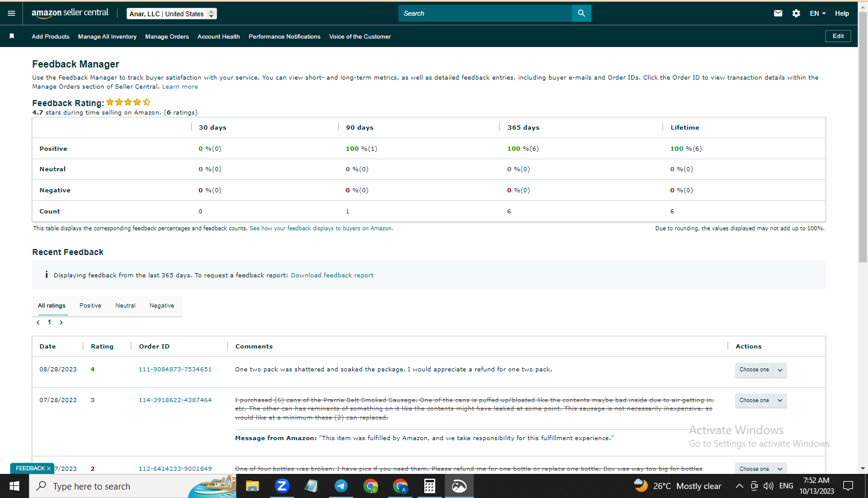868x498 pixels.
Task: Click the bookmark icon in navigation bar
Action: click(x=11, y=36)
